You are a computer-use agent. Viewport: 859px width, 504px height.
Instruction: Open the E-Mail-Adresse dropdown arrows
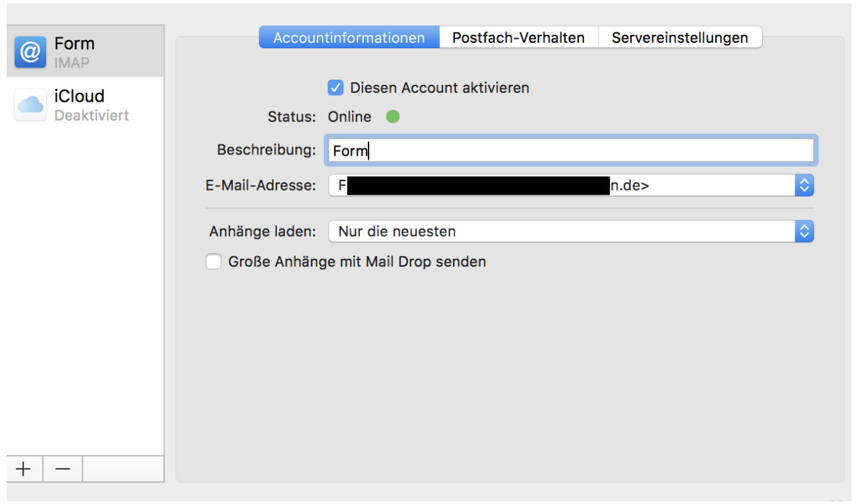point(804,185)
